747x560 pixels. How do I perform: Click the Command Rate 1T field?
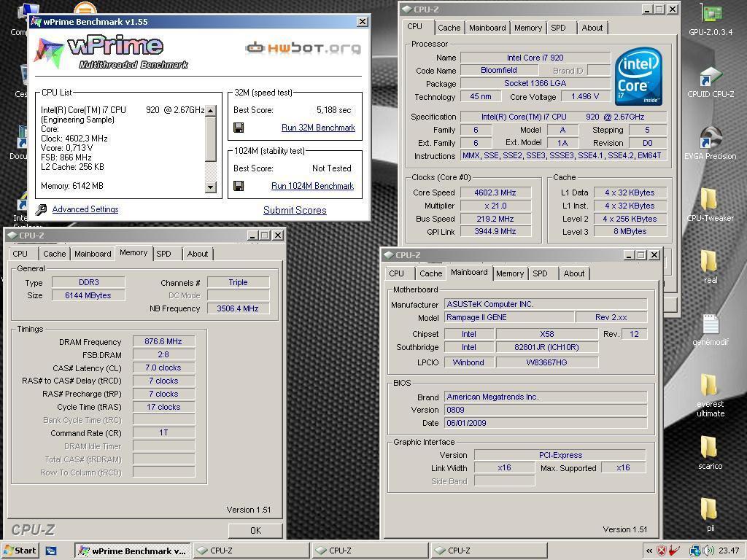[163, 432]
